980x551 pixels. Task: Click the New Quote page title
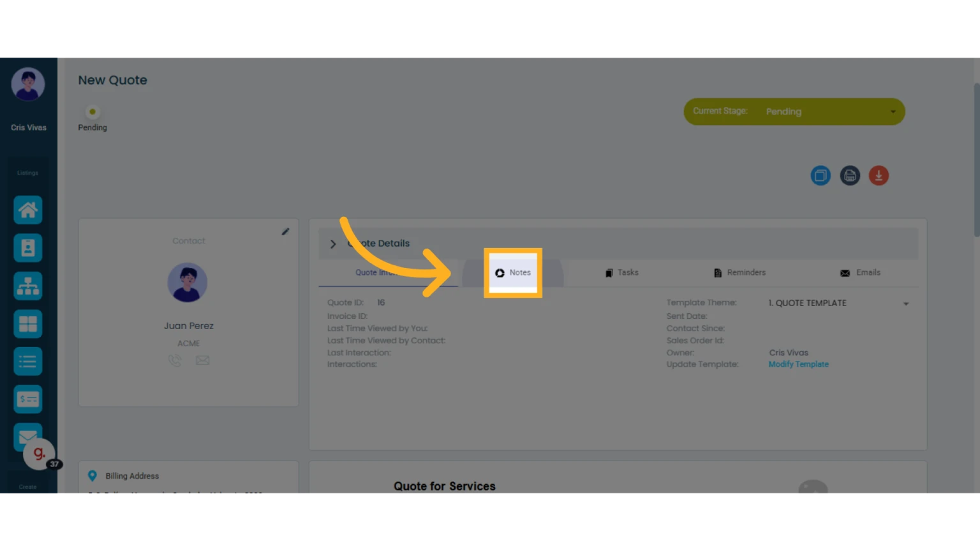113,80
